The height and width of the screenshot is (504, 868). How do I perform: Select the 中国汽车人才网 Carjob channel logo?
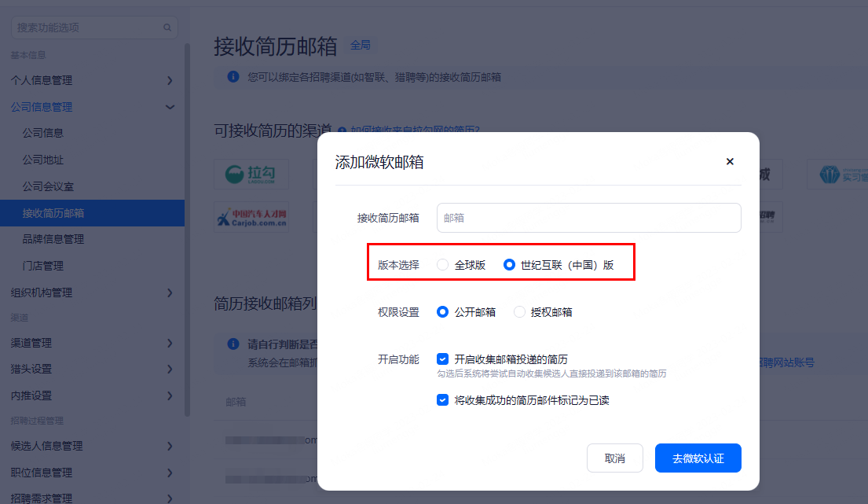pyautogui.click(x=251, y=217)
